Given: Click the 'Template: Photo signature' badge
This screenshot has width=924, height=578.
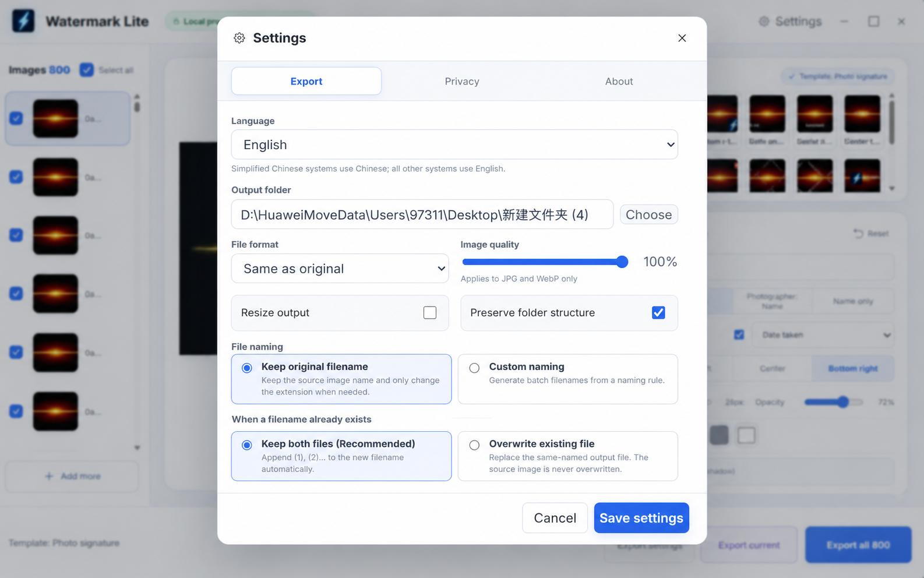Looking at the screenshot, I should click(838, 76).
